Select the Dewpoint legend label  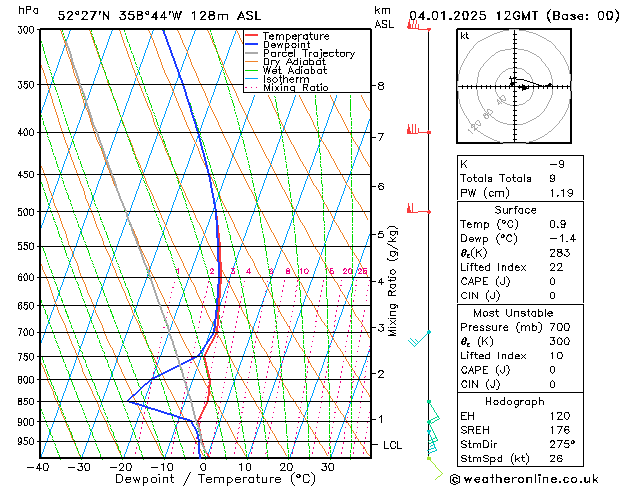click(286, 45)
